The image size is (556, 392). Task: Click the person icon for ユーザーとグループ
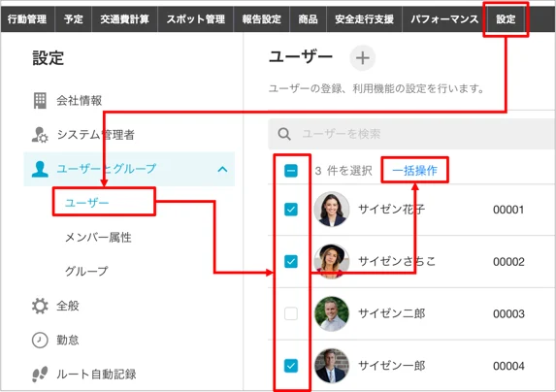(x=40, y=169)
